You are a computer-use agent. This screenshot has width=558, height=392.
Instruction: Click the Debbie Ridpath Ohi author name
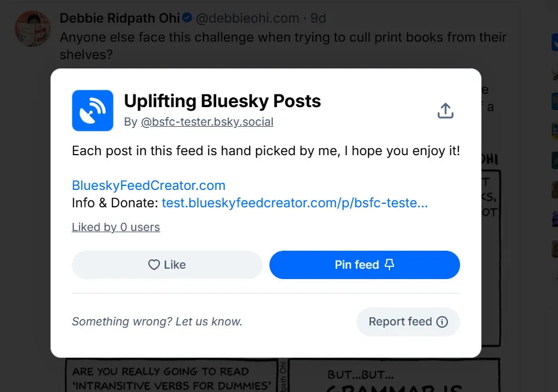120,19
